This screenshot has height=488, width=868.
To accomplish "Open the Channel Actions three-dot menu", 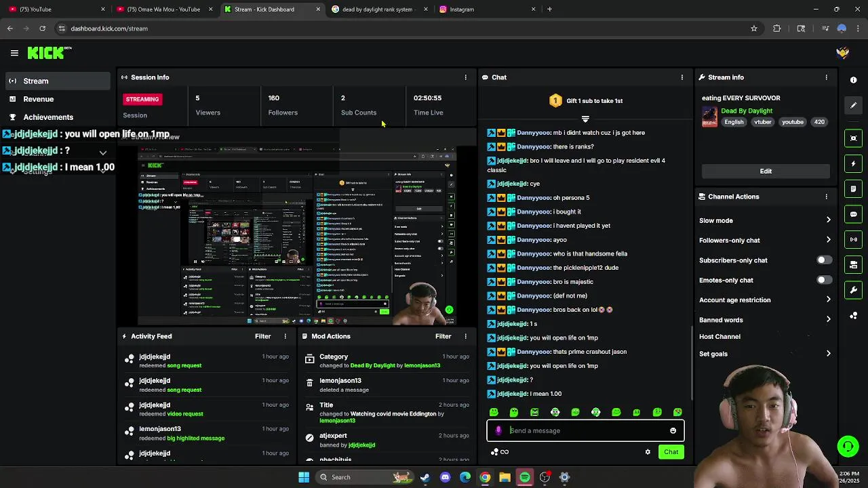I will [x=826, y=197].
